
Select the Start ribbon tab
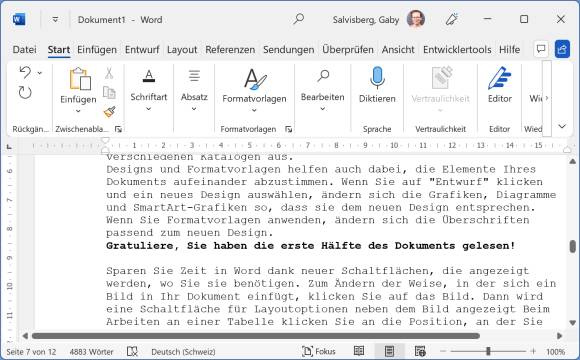coord(59,50)
